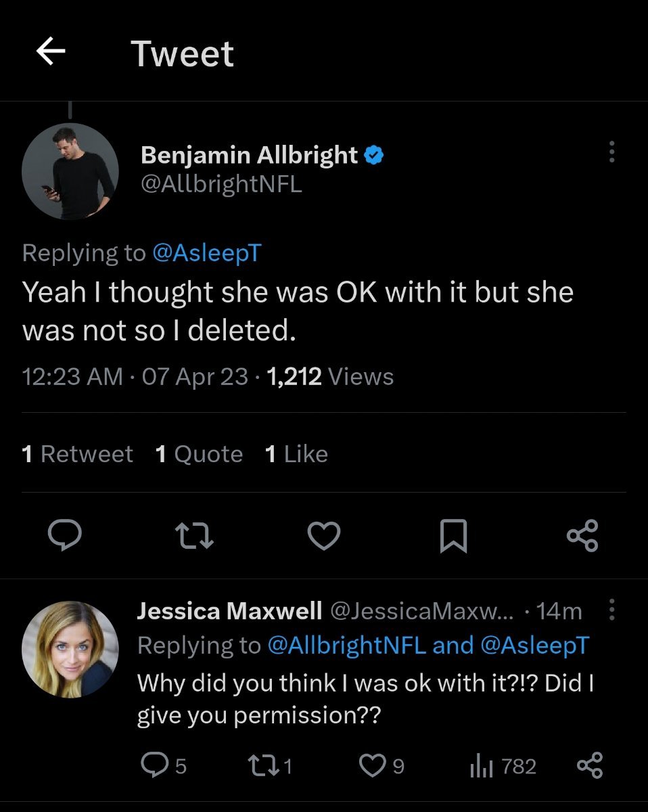This screenshot has height=812, width=648.
Task: Share the main tweet
Action: coord(582,537)
